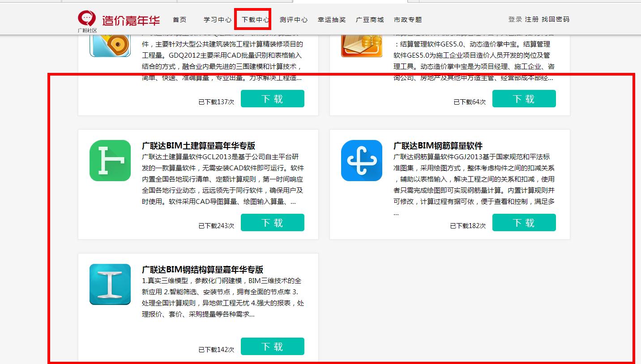Click the 已下载142次 download count
This screenshot has height=364, width=641.
216,350
